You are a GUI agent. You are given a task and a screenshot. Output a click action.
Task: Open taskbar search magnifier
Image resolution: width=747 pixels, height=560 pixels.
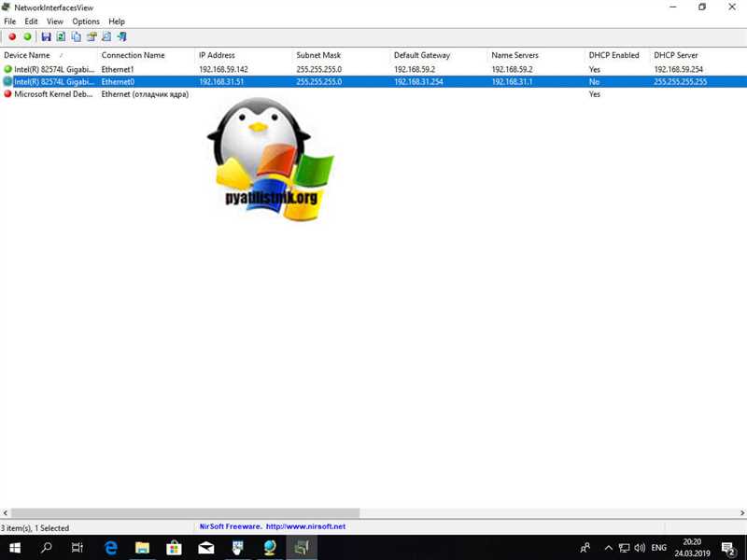(46, 548)
